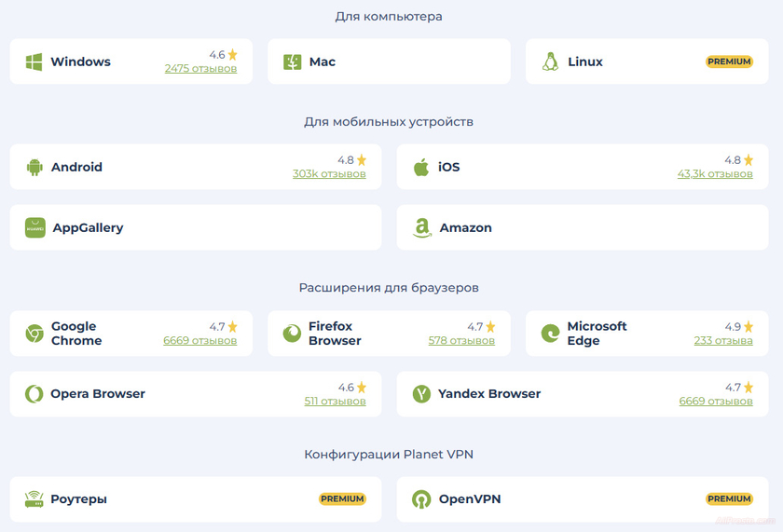Click the Yandex Browser icon

coord(421,394)
